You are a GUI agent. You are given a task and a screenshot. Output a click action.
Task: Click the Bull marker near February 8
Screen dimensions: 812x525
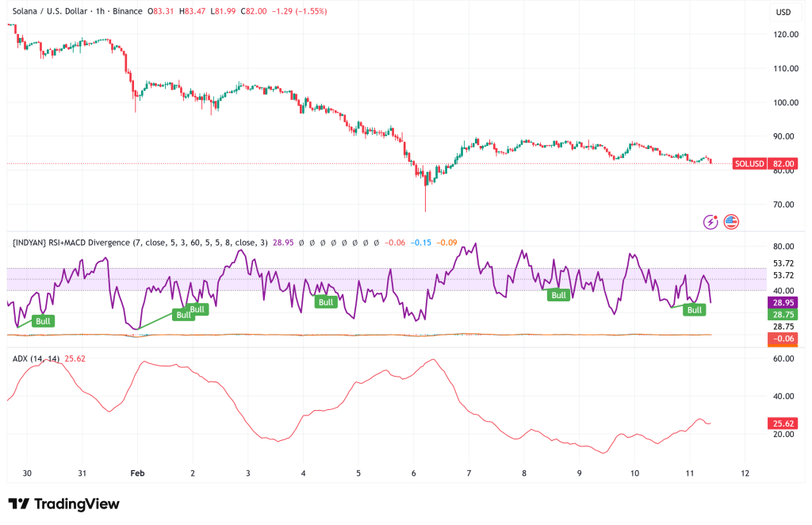click(558, 294)
